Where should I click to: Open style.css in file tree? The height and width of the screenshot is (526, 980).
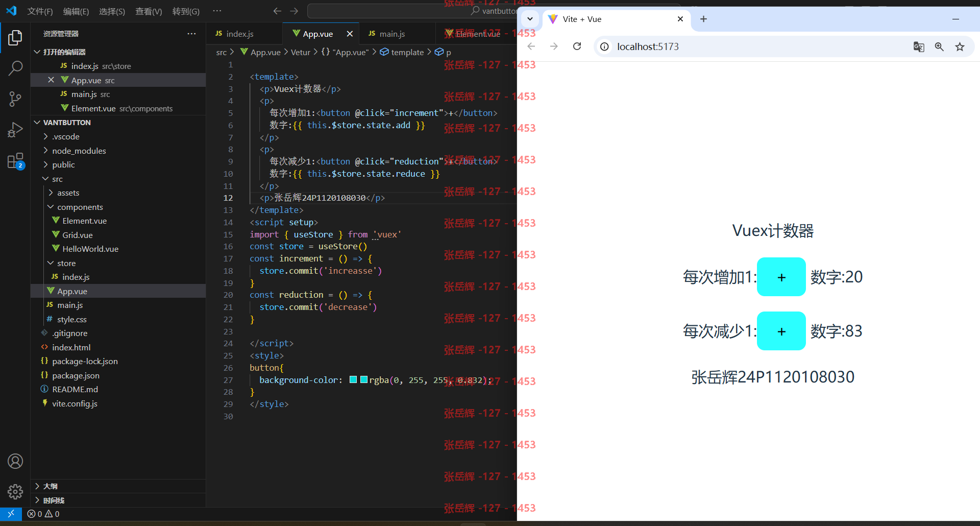point(71,319)
